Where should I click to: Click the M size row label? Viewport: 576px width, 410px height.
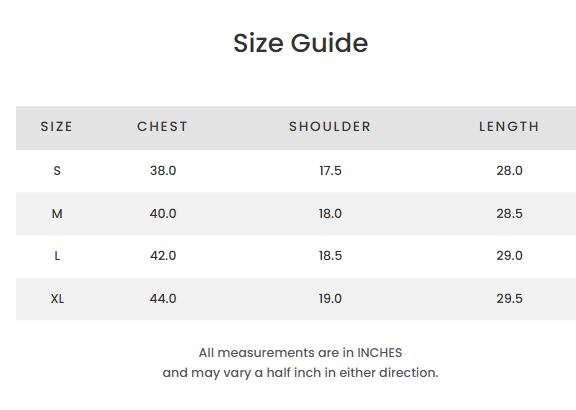pos(57,213)
